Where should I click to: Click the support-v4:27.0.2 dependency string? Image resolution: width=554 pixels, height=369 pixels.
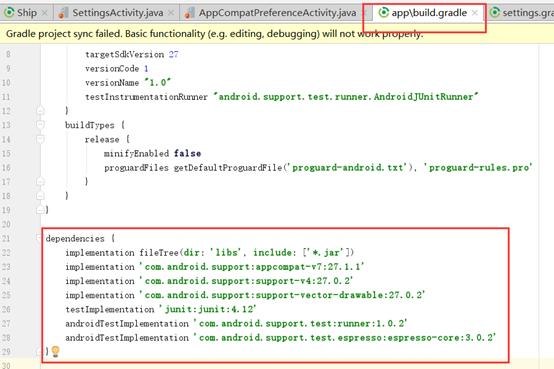click(x=246, y=281)
